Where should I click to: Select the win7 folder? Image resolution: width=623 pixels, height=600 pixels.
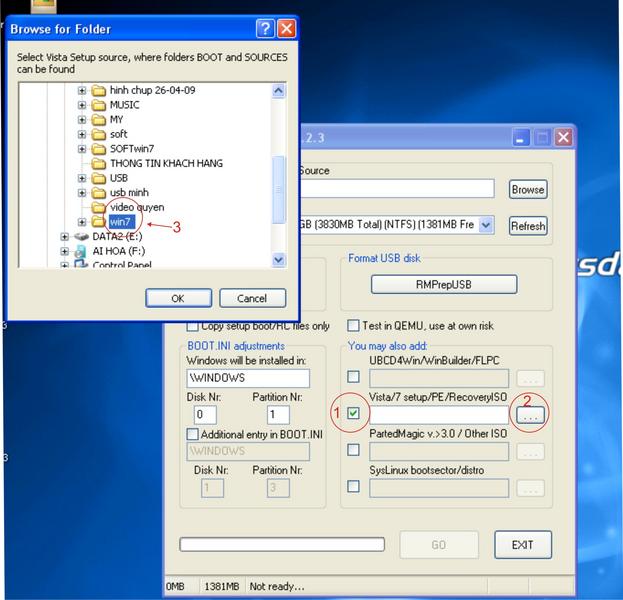click(x=121, y=222)
